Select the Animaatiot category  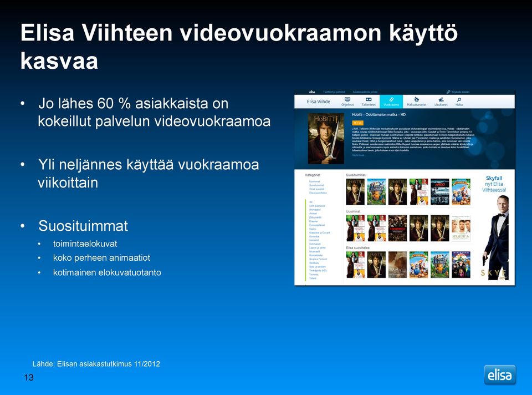315,210
